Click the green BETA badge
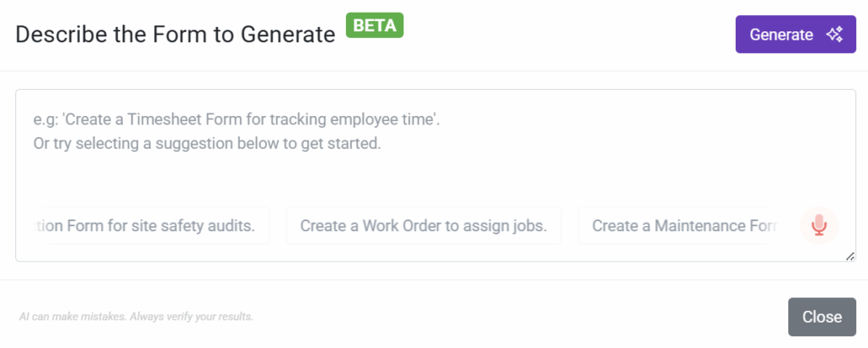868x348 pixels. tap(374, 25)
